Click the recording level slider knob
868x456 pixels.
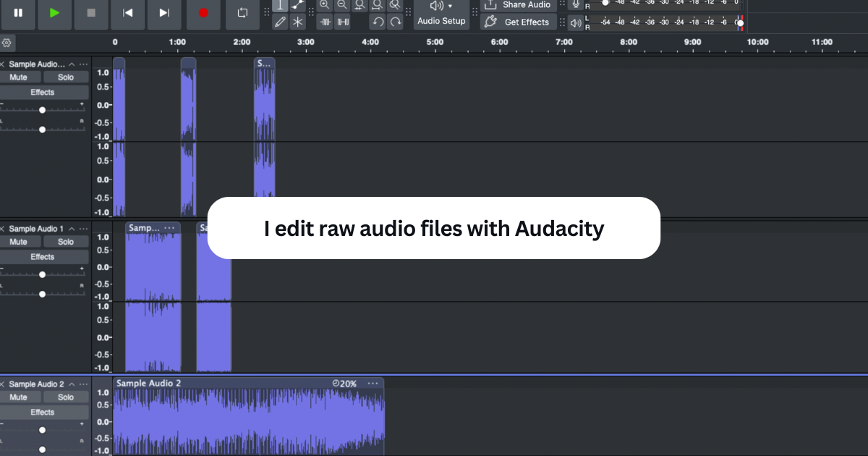[x=605, y=3]
